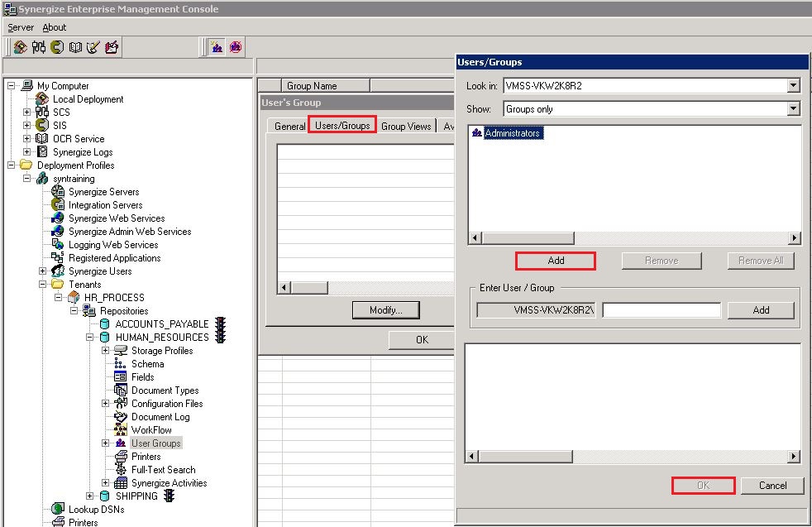Screen dimensions: 812x527
Task: Click the Logging Web Services icon
Action: click(58, 244)
